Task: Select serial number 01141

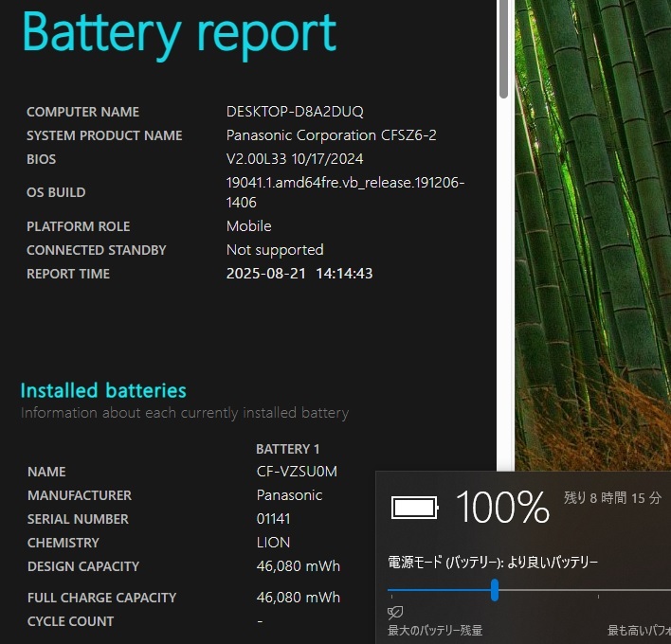Action: 274,519
